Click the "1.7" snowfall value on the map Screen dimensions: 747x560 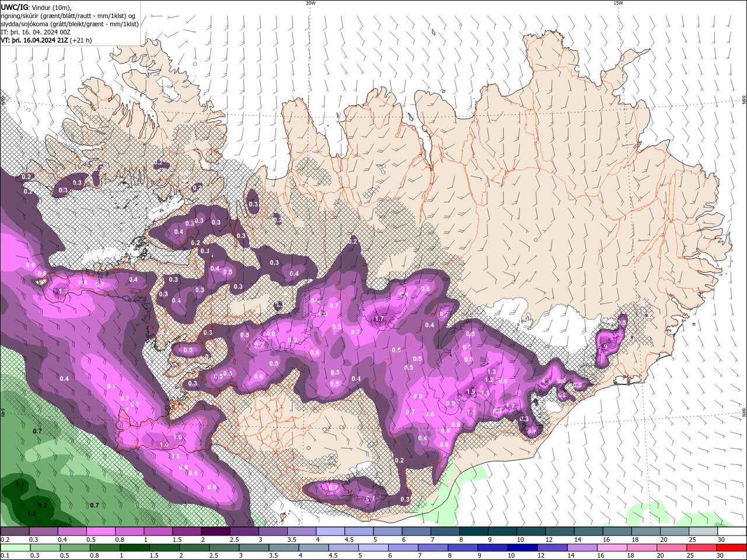pyautogui.click(x=379, y=319)
